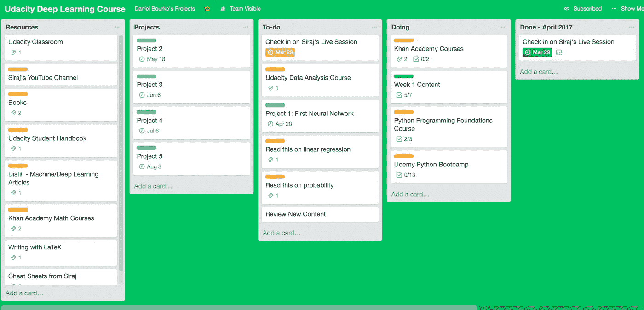Viewport: 644px width, 310px height.
Task: Open the Cheat Sheets from Siraj card
Action: [61, 277]
